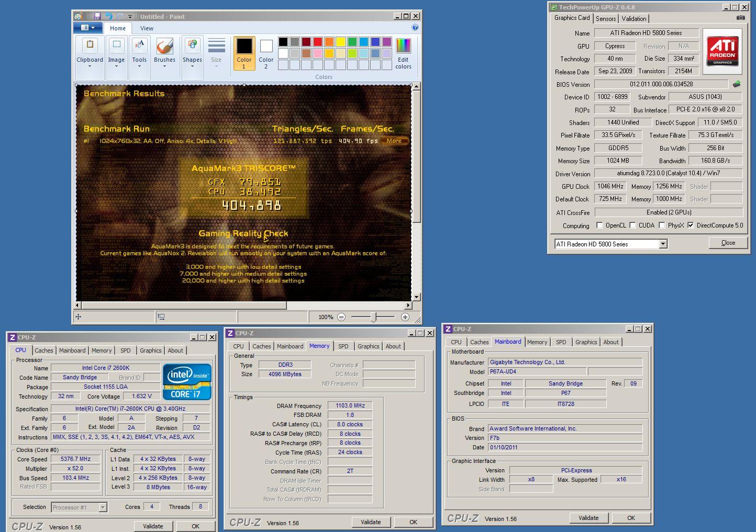Click the zoom slider handle in Paint
Image resolution: width=756 pixels, height=532 pixels.
click(373, 317)
